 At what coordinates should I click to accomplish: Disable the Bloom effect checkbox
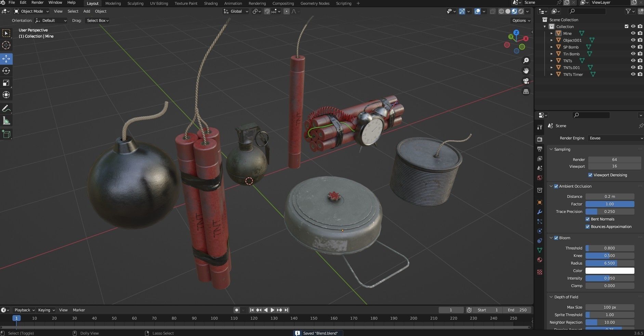tap(556, 238)
